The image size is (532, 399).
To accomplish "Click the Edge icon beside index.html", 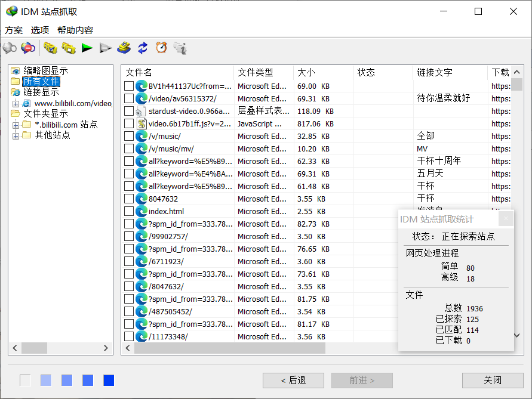I will tap(141, 212).
